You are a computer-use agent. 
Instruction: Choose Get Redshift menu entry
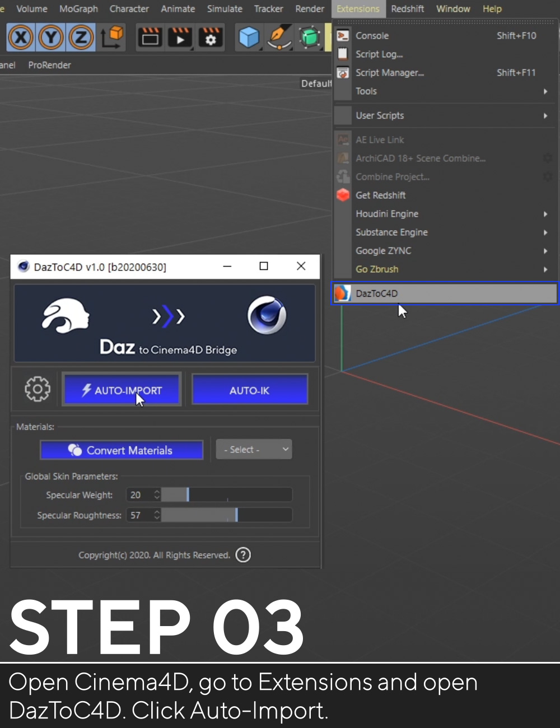pyautogui.click(x=445, y=195)
